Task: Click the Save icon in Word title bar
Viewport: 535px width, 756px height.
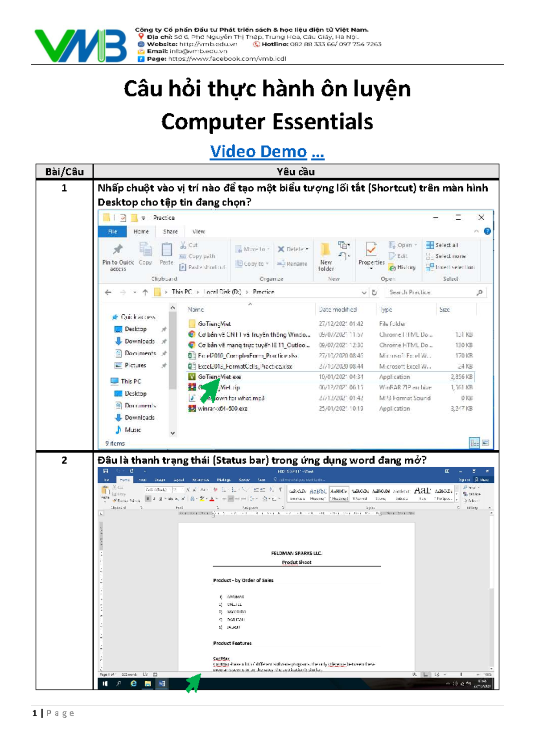Action: [106, 471]
